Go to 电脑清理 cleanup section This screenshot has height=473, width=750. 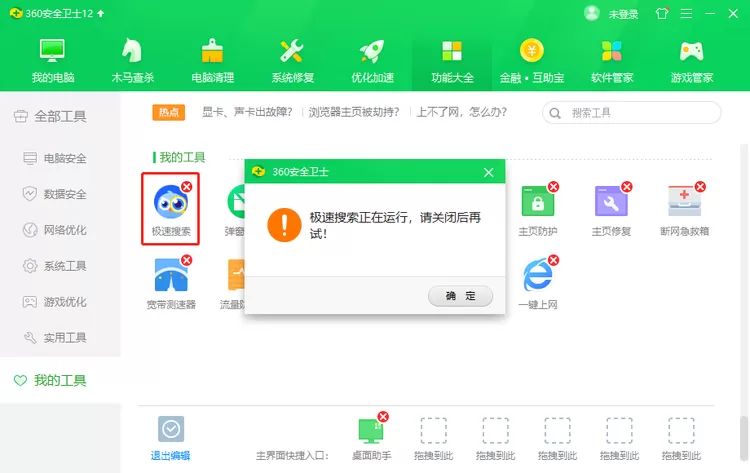point(212,61)
